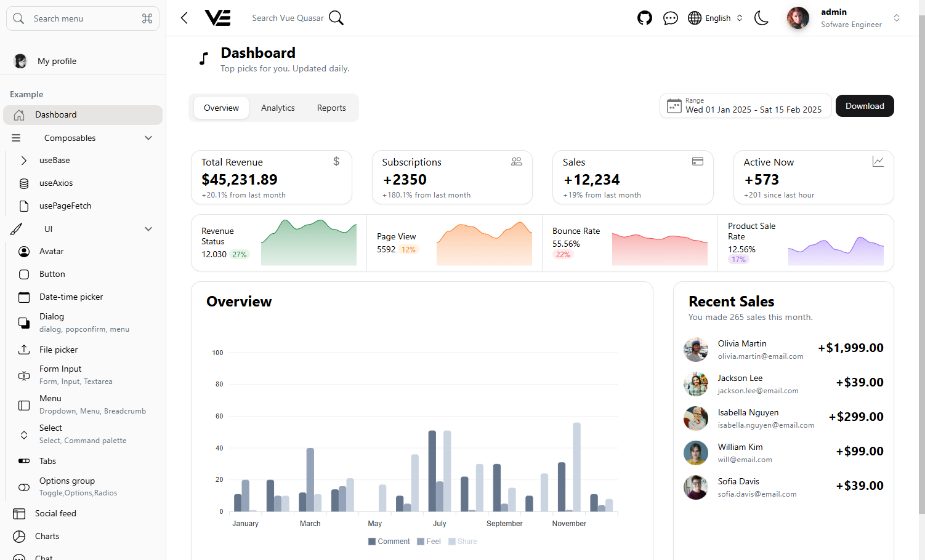This screenshot has width=925, height=560.
Task: Collapse the Composables sidebar section
Action: tap(148, 138)
